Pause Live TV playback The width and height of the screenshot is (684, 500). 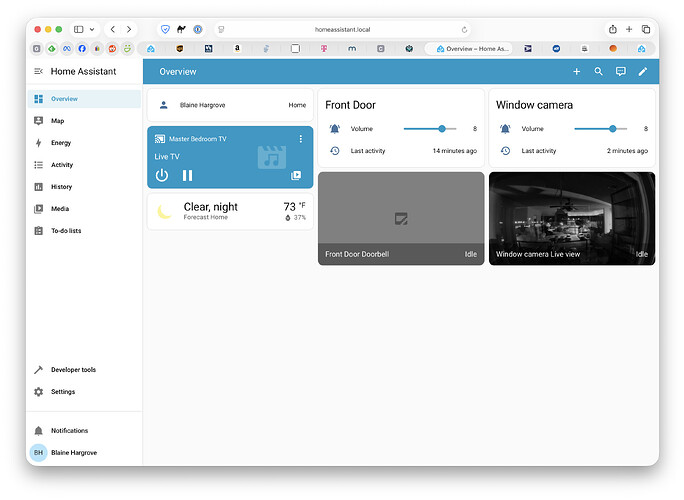pos(188,175)
